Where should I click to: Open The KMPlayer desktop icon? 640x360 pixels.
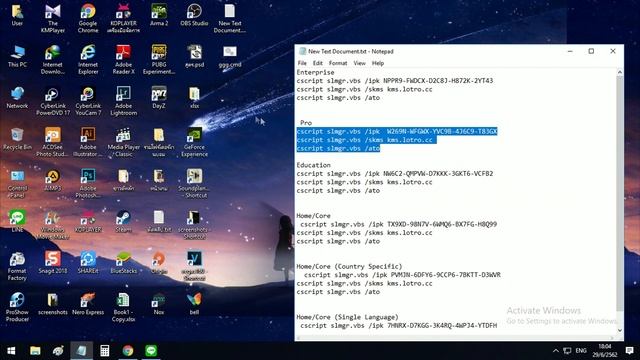tap(53, 19)
